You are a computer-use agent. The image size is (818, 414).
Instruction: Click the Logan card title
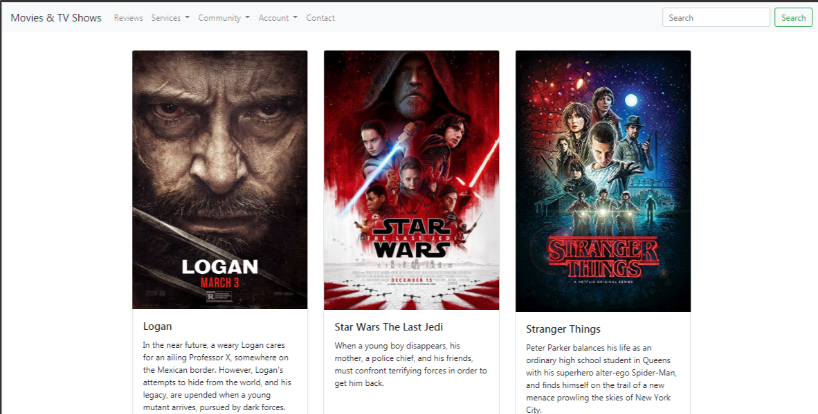click(158, 326)
